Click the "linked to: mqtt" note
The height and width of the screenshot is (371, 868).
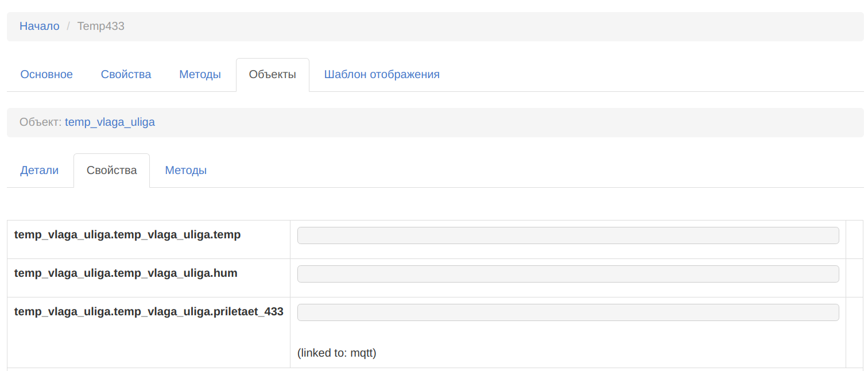(336, 353)
